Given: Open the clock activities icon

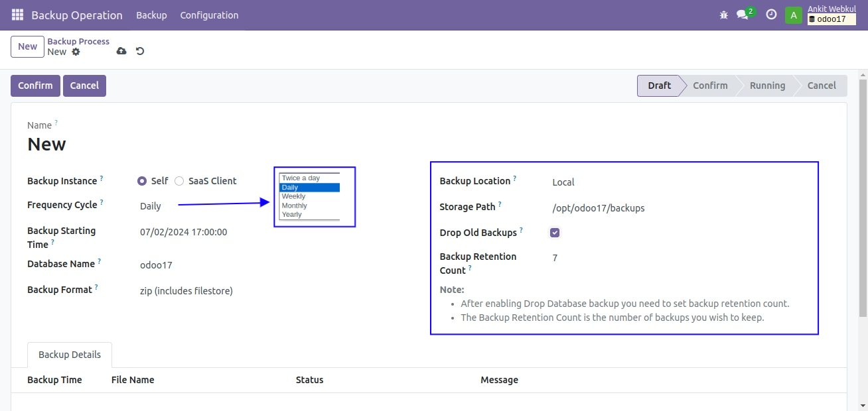Looking at the screenshot, I should pyautogui.click(x=771, y=15).
